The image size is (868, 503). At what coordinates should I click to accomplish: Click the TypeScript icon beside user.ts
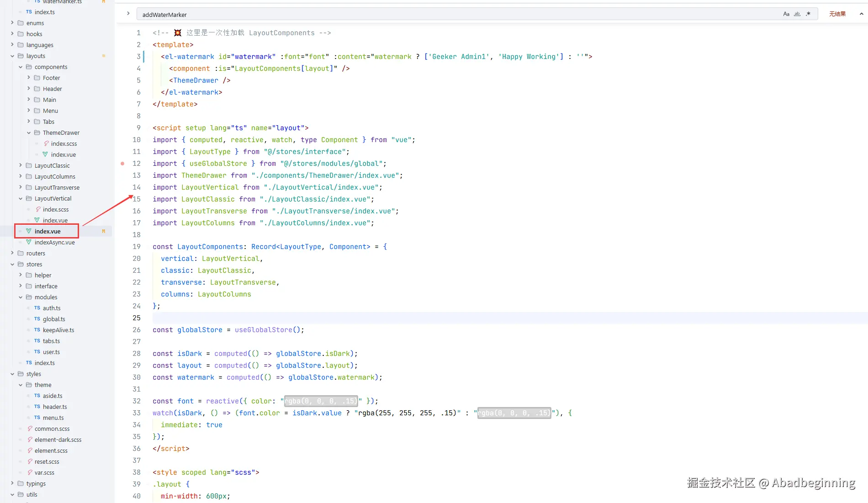point(37,352)
